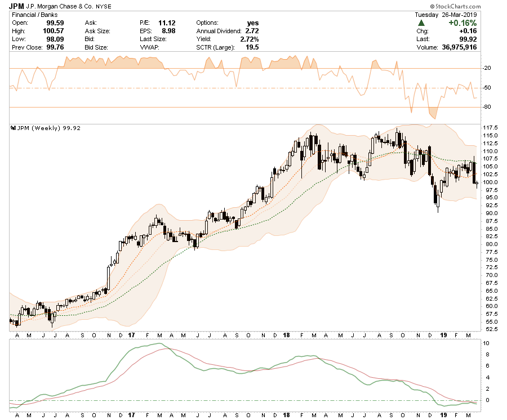This screenshot has height=420, width=507.
Task: Click the Yield value 2.72%
Action: tap(250, 39)
